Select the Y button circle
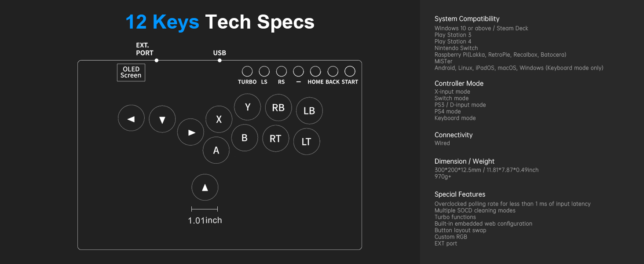Image resolution: width=644 pixels, height=264 pixels. pyautogui.click(x=248, y=107)
